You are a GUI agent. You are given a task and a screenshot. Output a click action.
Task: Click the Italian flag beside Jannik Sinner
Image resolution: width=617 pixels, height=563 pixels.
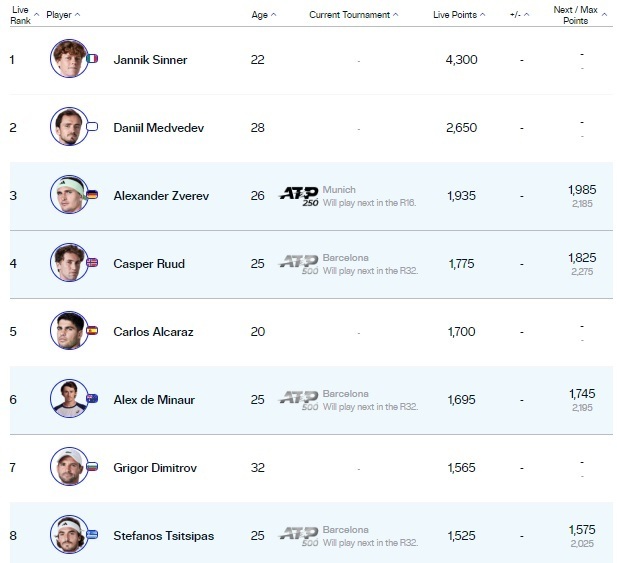(92, 59)
